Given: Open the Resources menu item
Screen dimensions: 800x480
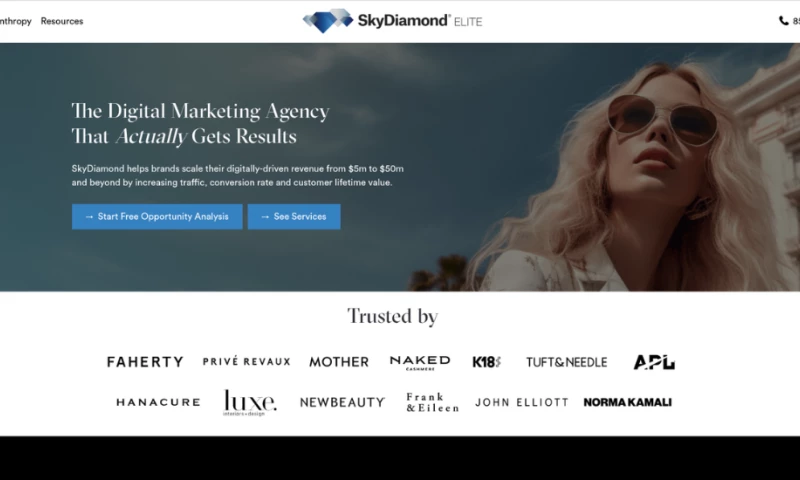Looking at the screenshot, I should [62, 21].
